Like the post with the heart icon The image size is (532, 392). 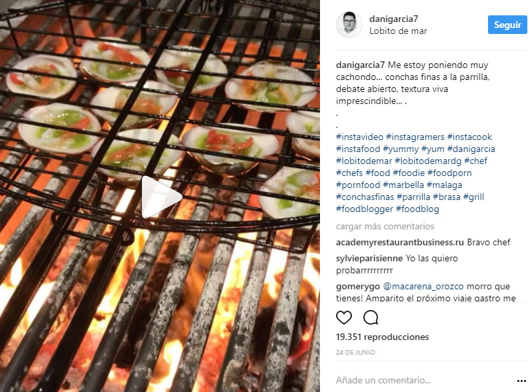point(344,318)
